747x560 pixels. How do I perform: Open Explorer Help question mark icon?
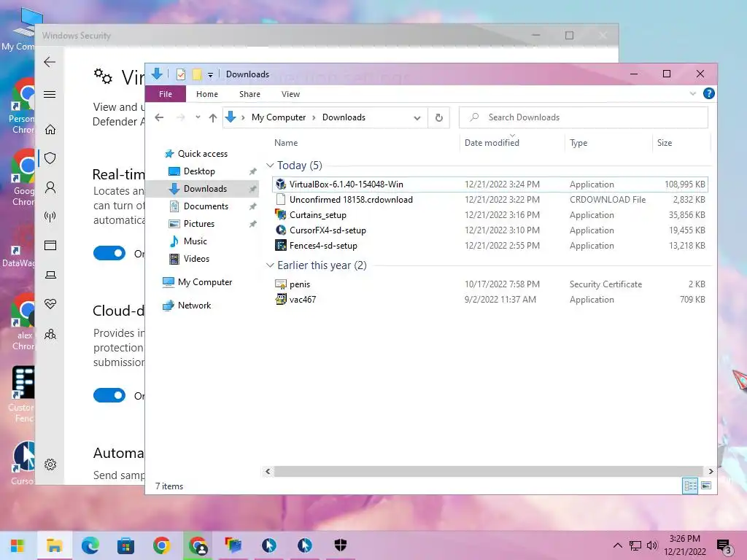[709, 94]
